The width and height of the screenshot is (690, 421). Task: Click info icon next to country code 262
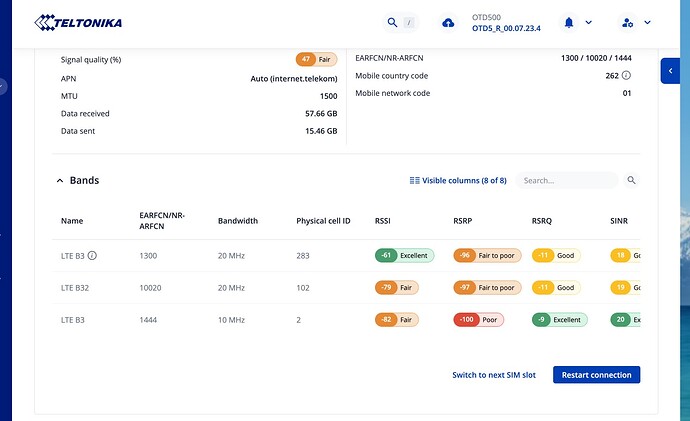pyautogui.click(x=626, y=76)
